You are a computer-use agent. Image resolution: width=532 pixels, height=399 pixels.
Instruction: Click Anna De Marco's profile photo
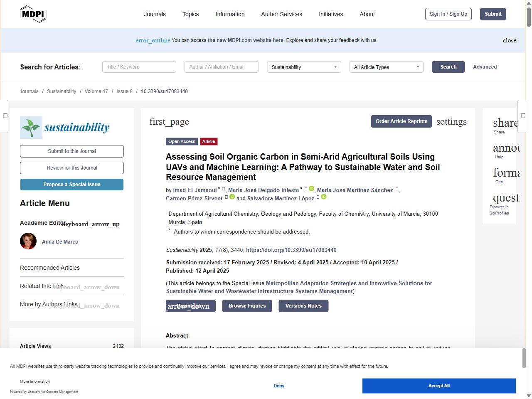28,241
